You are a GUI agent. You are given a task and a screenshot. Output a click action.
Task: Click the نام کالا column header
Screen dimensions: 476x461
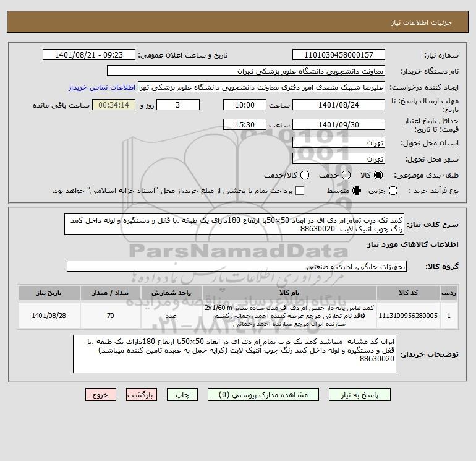click(x=289, y=293)
